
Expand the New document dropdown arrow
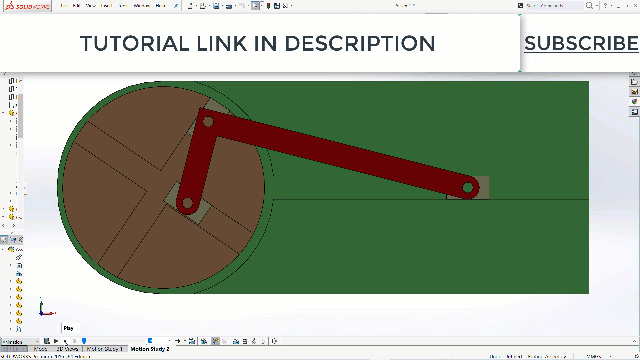point(196,6)
